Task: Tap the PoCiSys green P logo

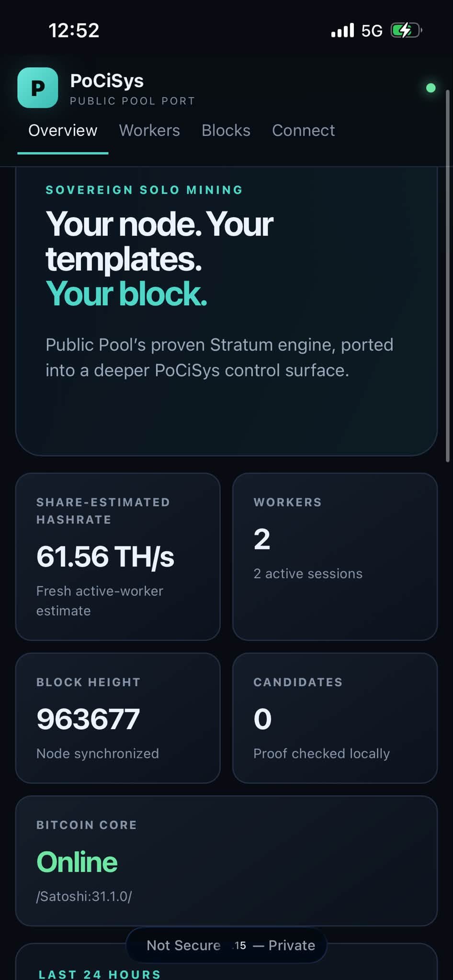Action: tap(38, 88)
